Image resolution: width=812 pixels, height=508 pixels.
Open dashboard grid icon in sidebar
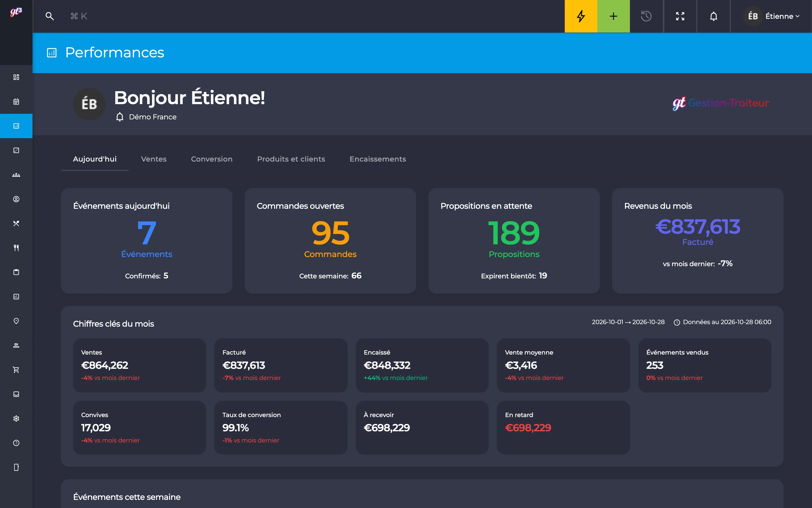point(16,77)
